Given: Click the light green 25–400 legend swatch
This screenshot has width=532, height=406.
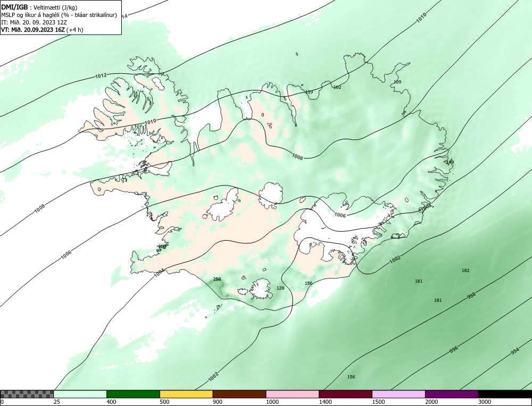Looking at the screenshot, I should tap(80, 394).
